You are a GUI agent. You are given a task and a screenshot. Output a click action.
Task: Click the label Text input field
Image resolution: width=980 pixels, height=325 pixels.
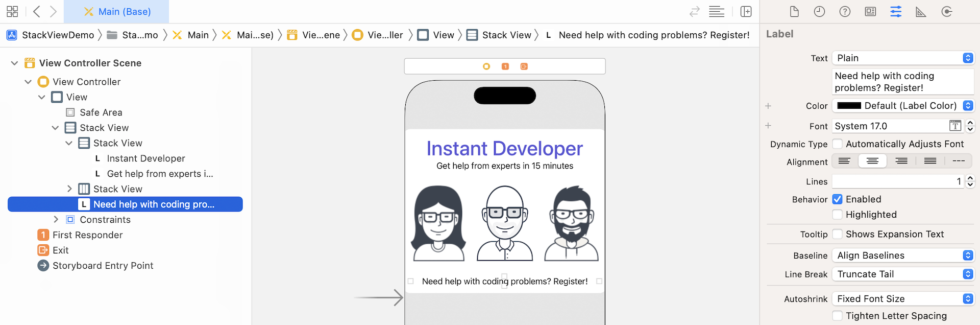click(x=902, y=82)
